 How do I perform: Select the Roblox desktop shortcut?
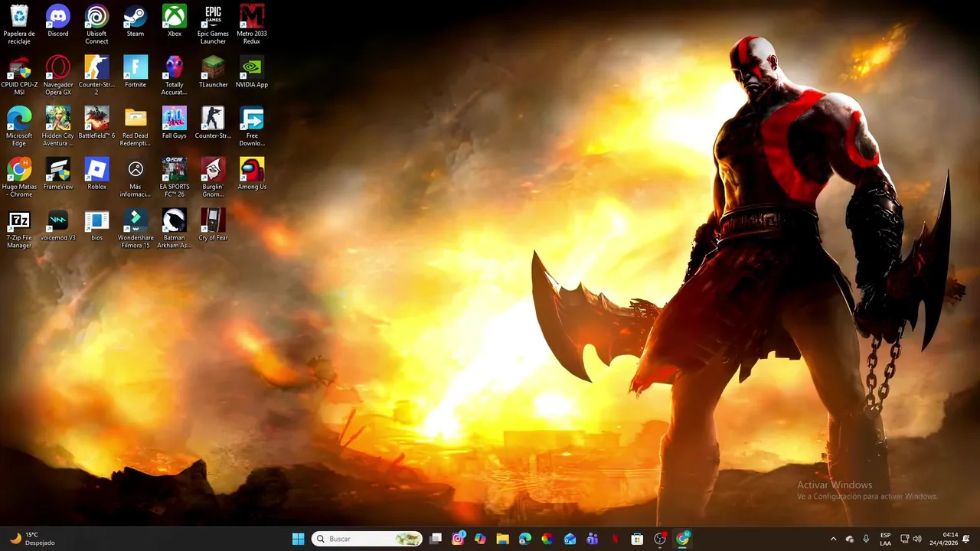(96, 174)
